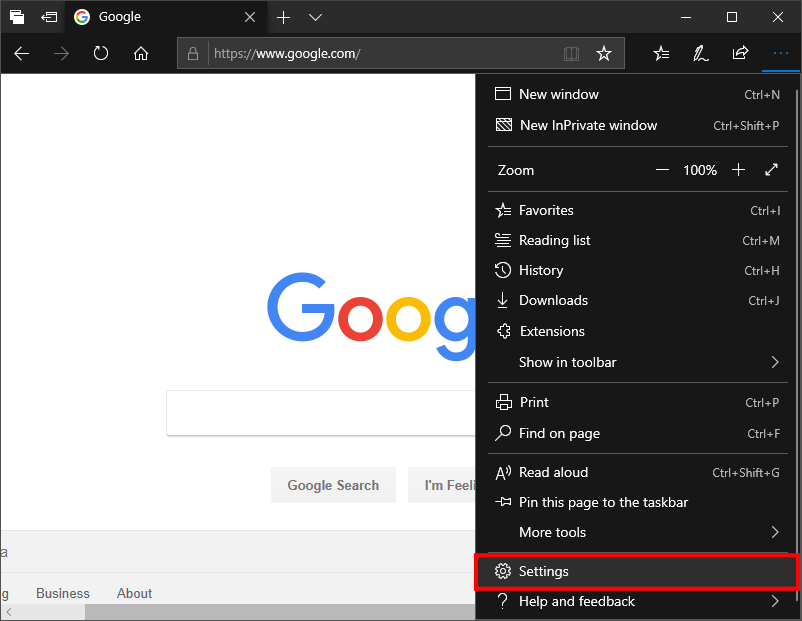Click the Google Search button

click(333, 485)
